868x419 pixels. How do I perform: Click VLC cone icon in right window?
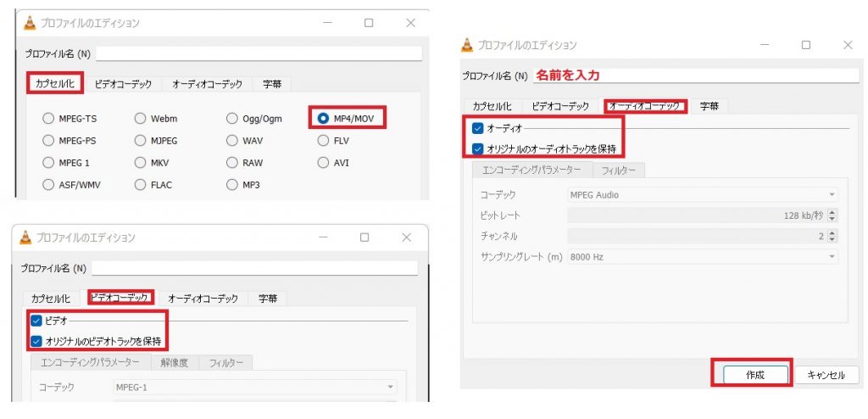tap(467, 45)
